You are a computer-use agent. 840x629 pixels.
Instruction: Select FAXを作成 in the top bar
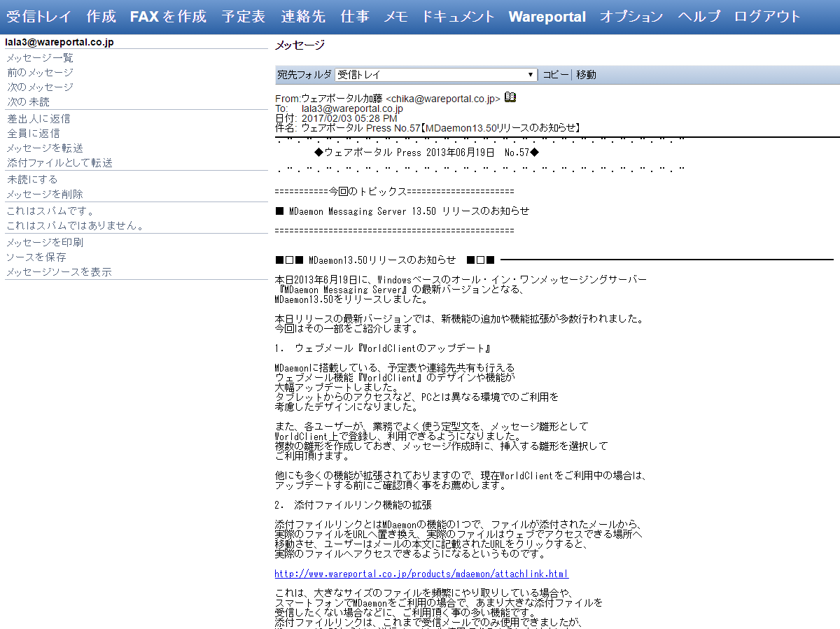pyautogui.click(x=168, y=17)
